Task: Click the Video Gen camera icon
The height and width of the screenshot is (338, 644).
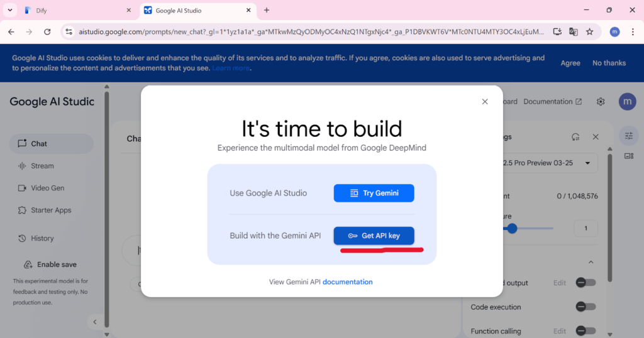Action: (x=22, y=188)
